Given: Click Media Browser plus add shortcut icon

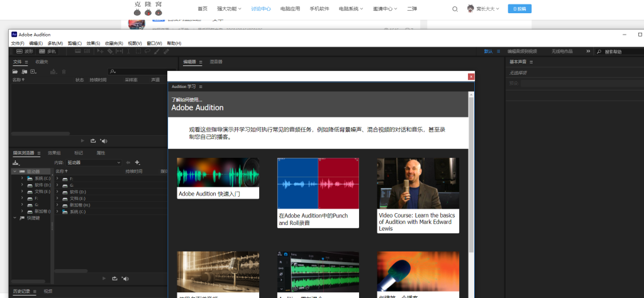Looking at the screenshot, I should 138,163.
